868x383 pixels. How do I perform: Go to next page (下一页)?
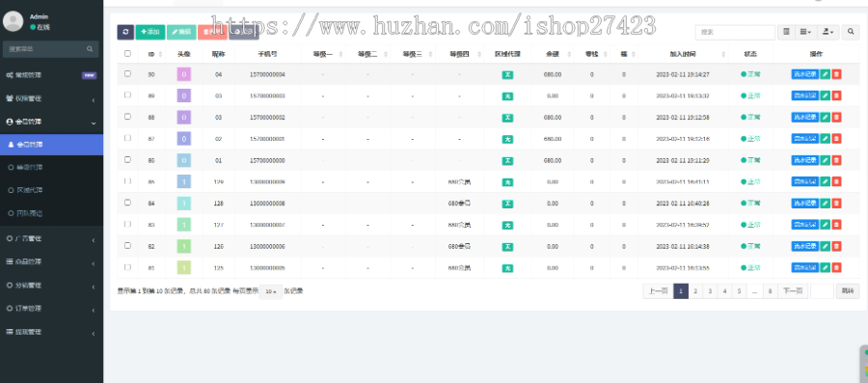point(793,291)
